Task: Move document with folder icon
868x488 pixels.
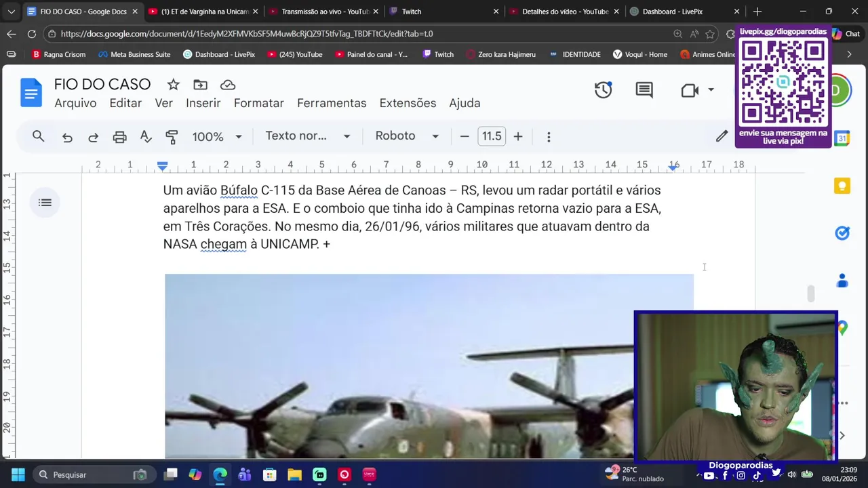Action: point(200,85)
